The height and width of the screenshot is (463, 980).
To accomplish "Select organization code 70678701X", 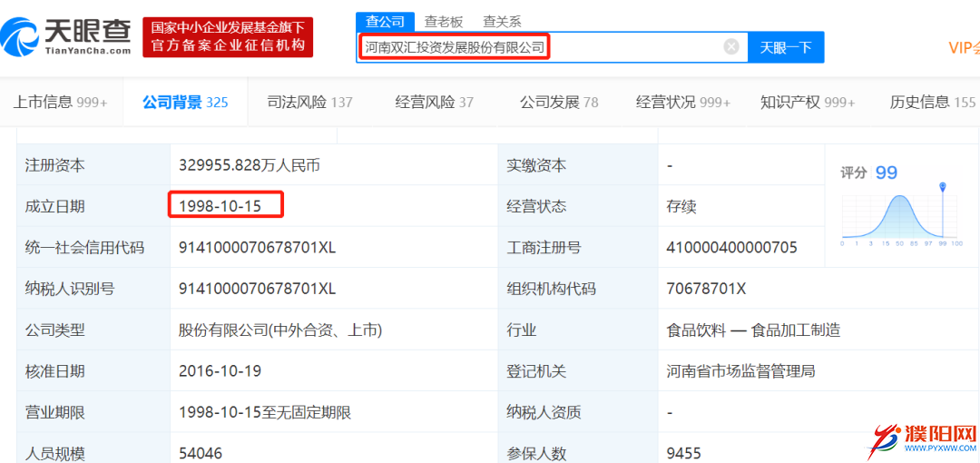I will 706,289.
